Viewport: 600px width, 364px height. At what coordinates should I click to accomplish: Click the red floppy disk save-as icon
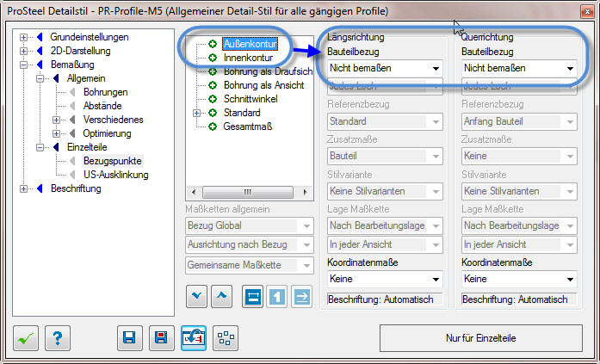(162, 338)
